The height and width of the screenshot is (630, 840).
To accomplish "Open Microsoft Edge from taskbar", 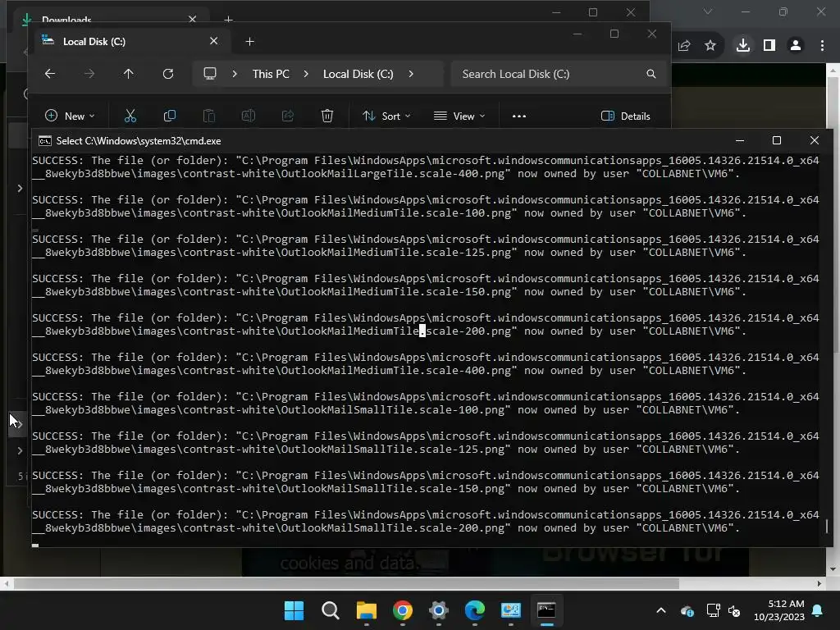I will click(x=475, y=610).
